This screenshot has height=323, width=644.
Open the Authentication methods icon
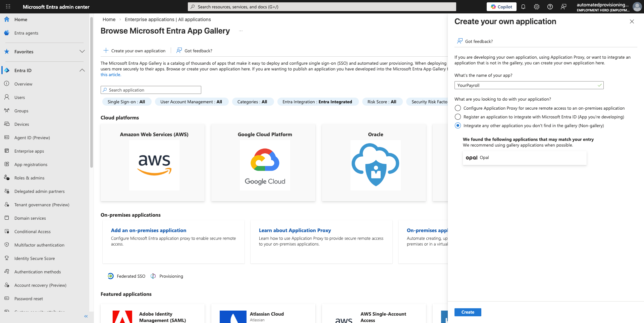(7, 271)
